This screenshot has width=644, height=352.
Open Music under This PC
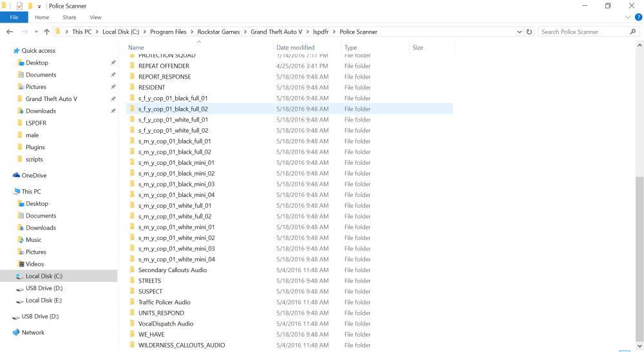pos(33,239)
